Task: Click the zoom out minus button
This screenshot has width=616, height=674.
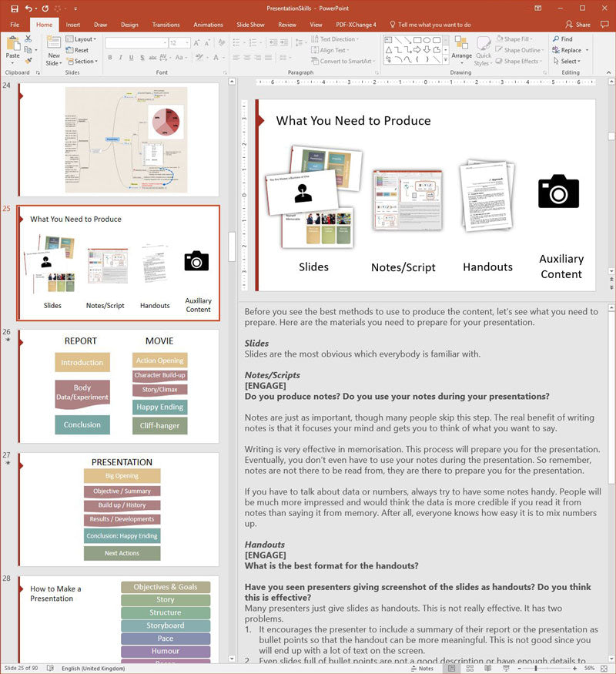Action: pyautogui.click(x=520, y=669)
